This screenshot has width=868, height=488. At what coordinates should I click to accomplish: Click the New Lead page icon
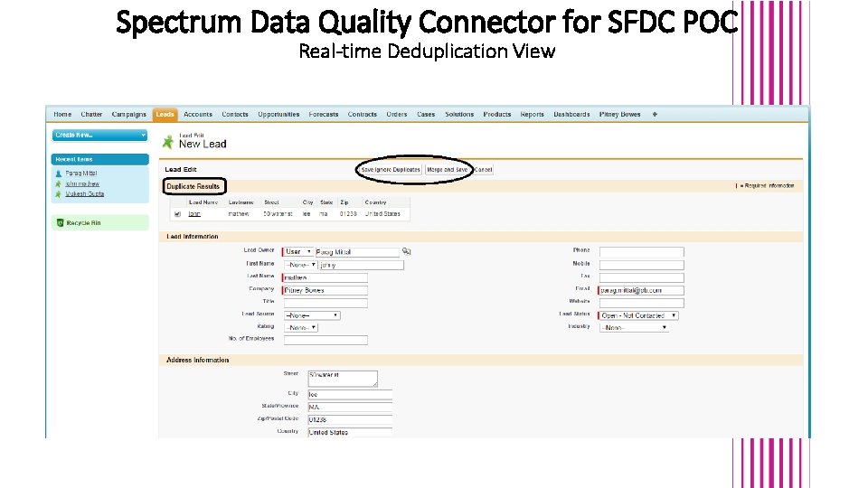click(168, 142)
